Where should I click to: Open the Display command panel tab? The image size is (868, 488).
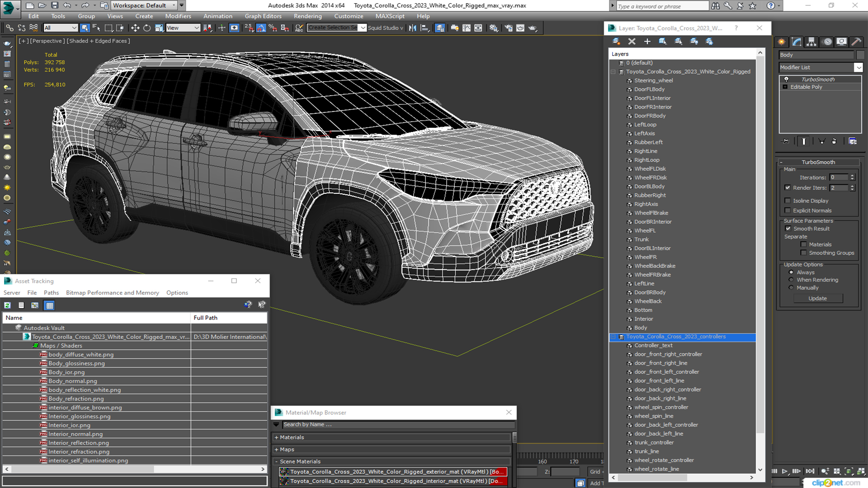841,42
